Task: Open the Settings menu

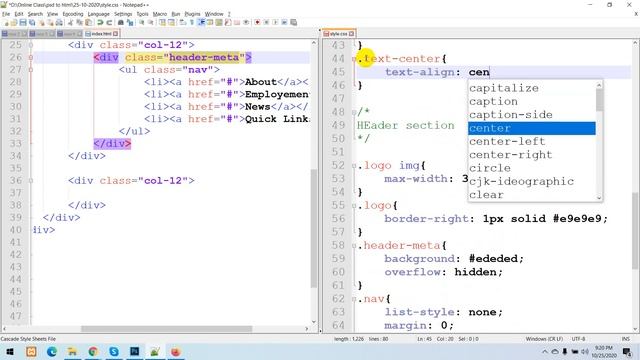Action: tap(123, 14)
